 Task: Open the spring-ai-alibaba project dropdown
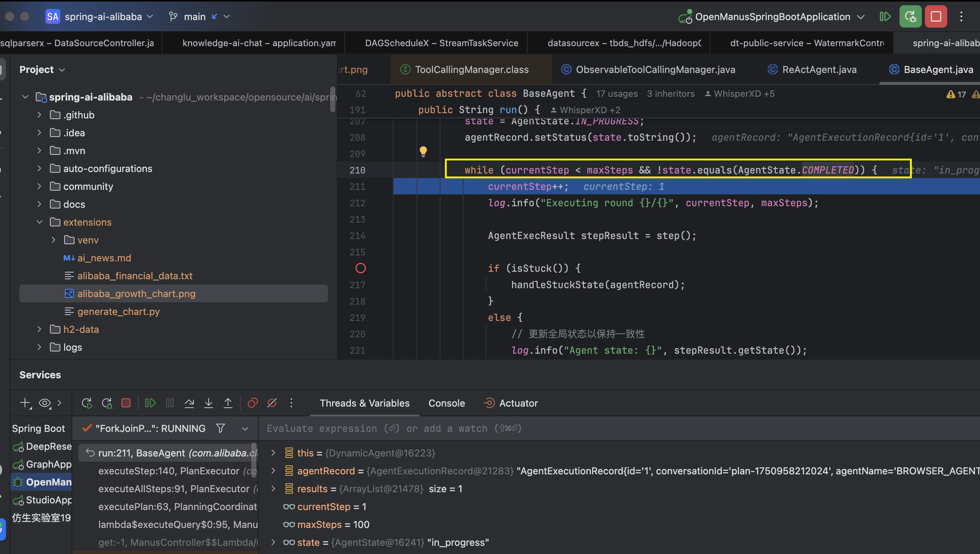(100, 17)
